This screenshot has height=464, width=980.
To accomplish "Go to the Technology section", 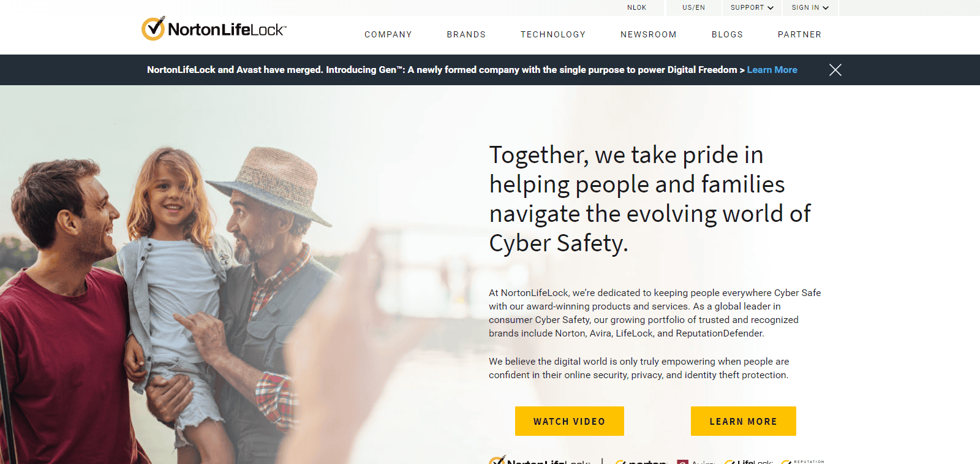I will [x=553, y=35].
